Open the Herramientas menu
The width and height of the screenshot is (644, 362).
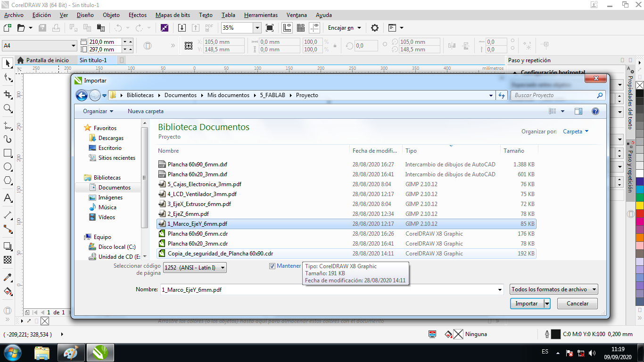coord(261,15)
